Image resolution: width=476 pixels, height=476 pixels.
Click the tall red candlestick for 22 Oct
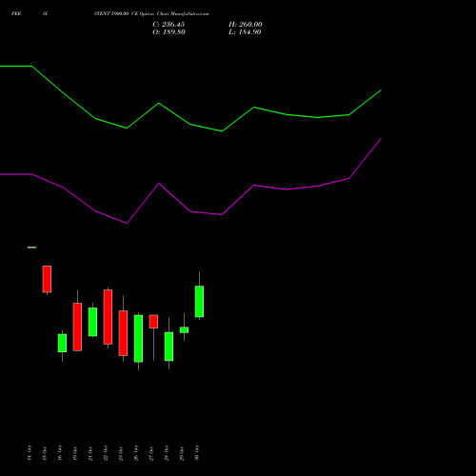(x=108, y=317)
